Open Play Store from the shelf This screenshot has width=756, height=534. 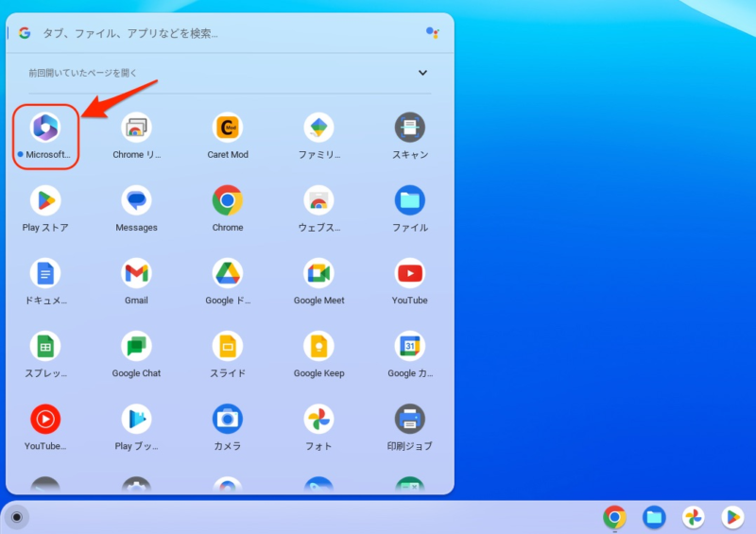(733, 517)
